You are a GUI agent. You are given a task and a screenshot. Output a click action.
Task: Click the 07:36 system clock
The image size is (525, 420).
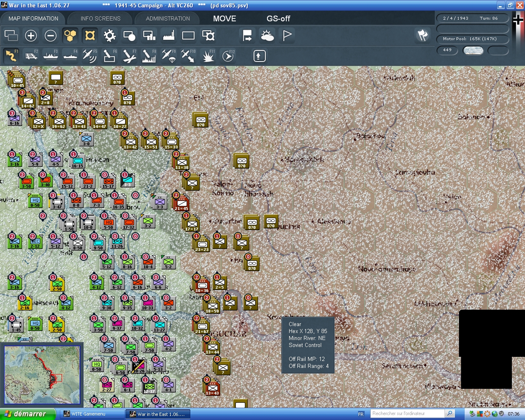(x=514, y=414)
